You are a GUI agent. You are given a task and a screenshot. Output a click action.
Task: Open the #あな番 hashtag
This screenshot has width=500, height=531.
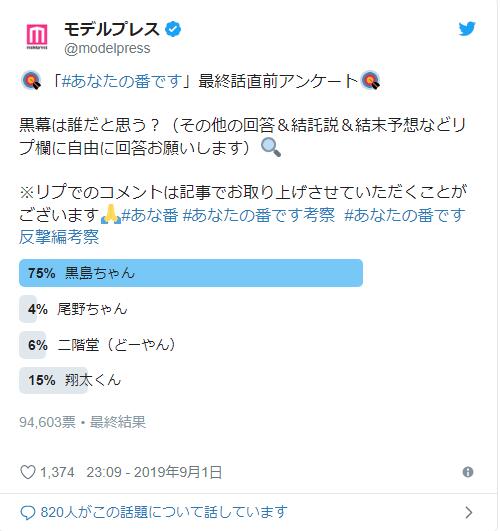coord(150,215)
